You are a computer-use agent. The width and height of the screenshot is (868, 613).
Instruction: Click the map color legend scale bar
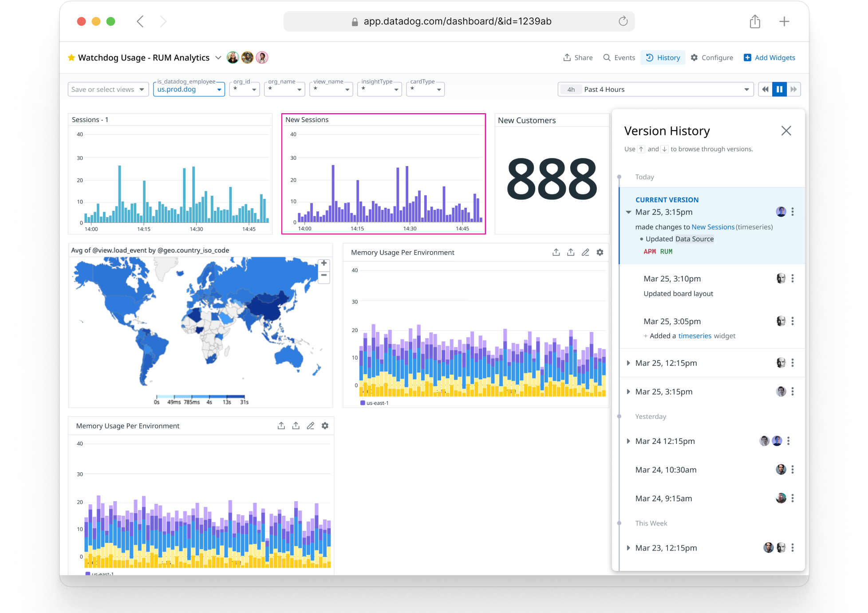(x=200, y=396)
